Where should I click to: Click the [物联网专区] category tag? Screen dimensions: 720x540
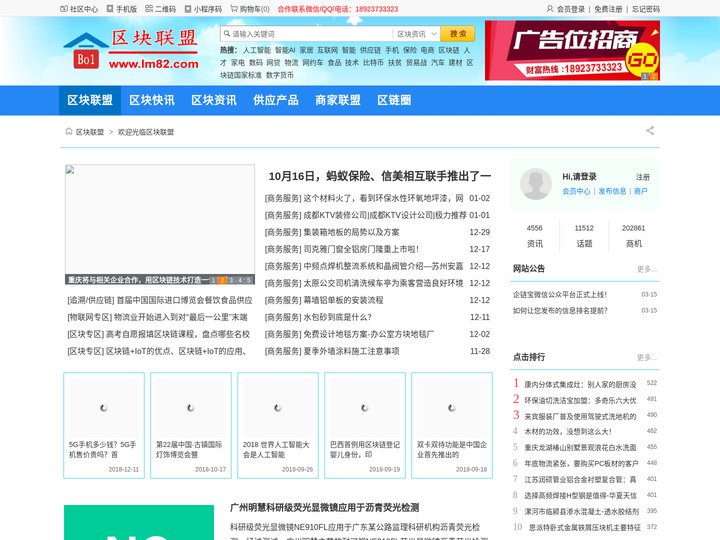(x=90, y=317)
